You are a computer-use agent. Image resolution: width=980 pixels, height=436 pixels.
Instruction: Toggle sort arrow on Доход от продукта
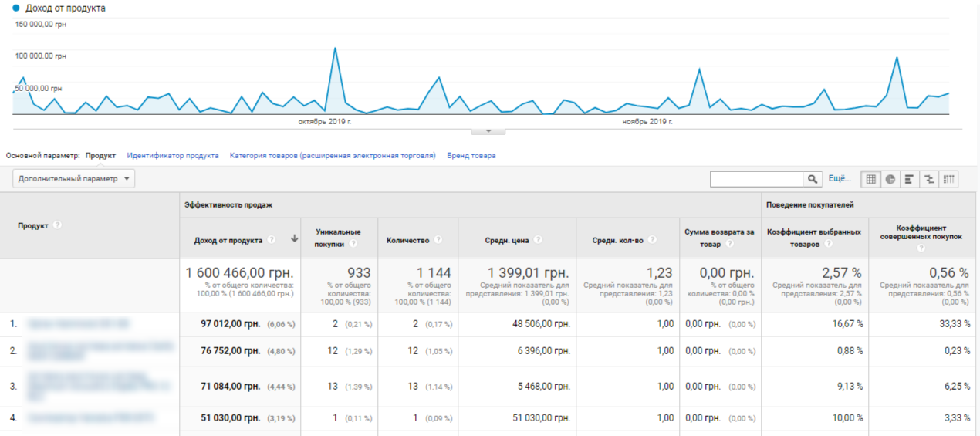pos(294,239)
